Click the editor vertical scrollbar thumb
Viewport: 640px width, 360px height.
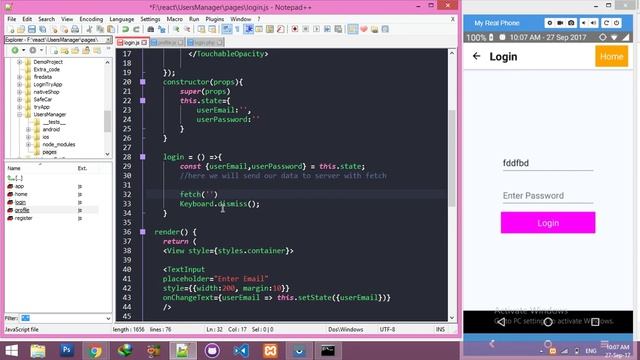452,158
